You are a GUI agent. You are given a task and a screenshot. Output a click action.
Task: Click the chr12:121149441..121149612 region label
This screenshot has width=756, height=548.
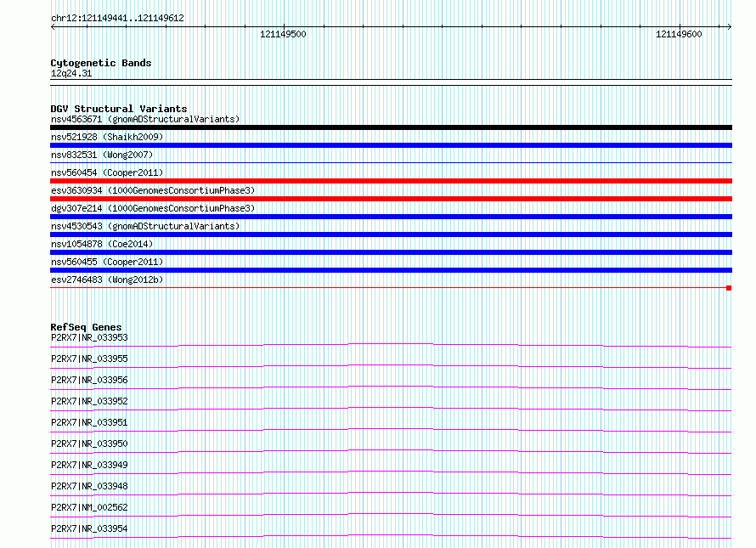coord(117,19)
